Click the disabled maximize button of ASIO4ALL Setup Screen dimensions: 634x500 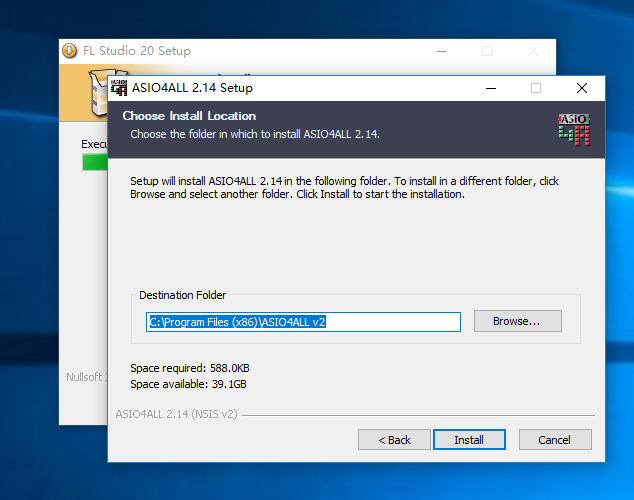coord(536,88)
